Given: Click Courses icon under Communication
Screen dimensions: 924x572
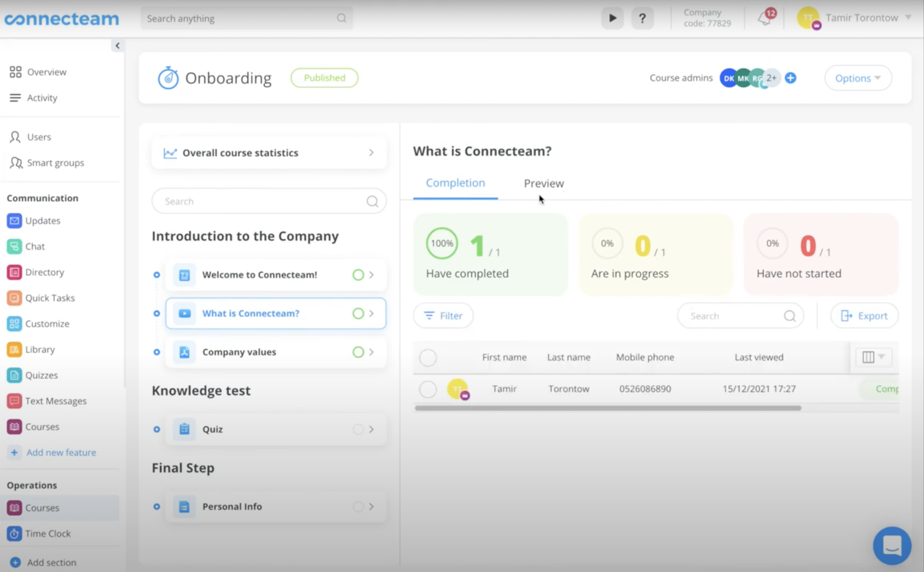Looking at the screenshot, I should click(x=14, y=427).
